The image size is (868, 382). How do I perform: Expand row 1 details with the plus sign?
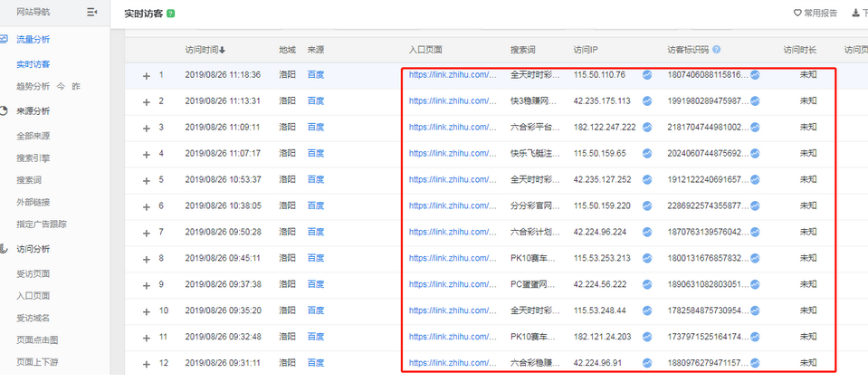click(146, 76)
